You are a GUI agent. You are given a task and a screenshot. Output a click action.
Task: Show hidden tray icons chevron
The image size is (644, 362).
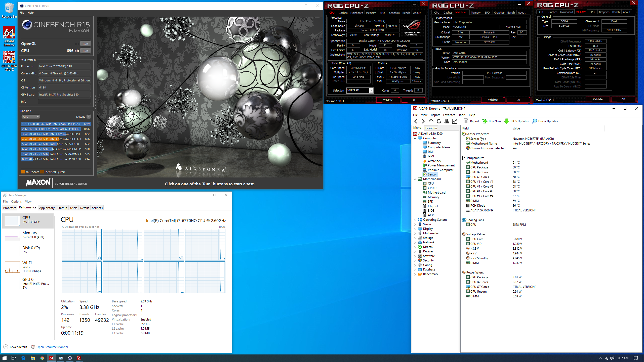click(600, 358)
